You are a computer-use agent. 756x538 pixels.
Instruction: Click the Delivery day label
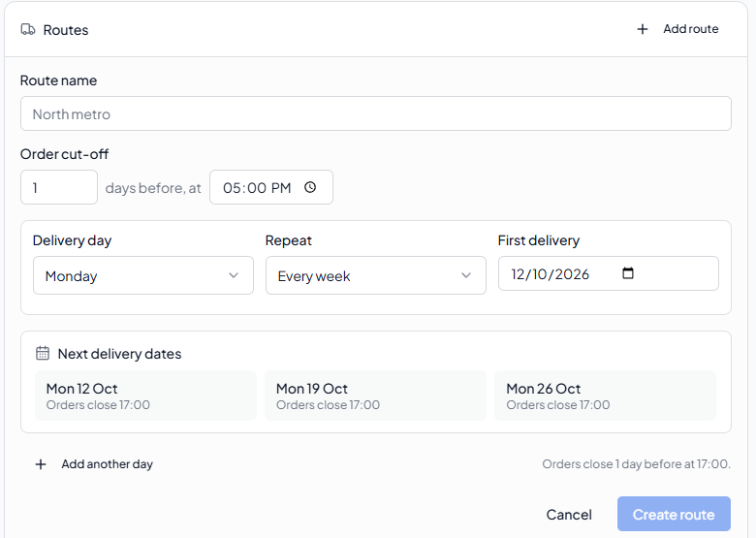pos(72,240)
